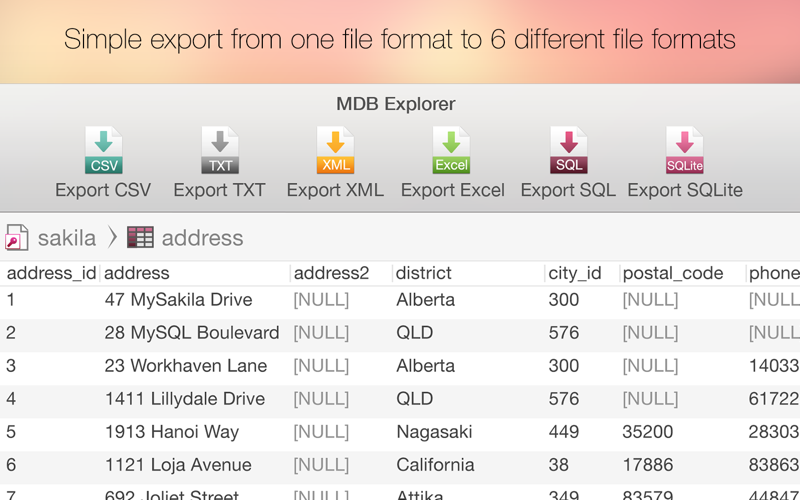The width and height of the screenshot is (800, 500).
Task: Click city_id 576 in row 4
Action: tap(564, 399)
